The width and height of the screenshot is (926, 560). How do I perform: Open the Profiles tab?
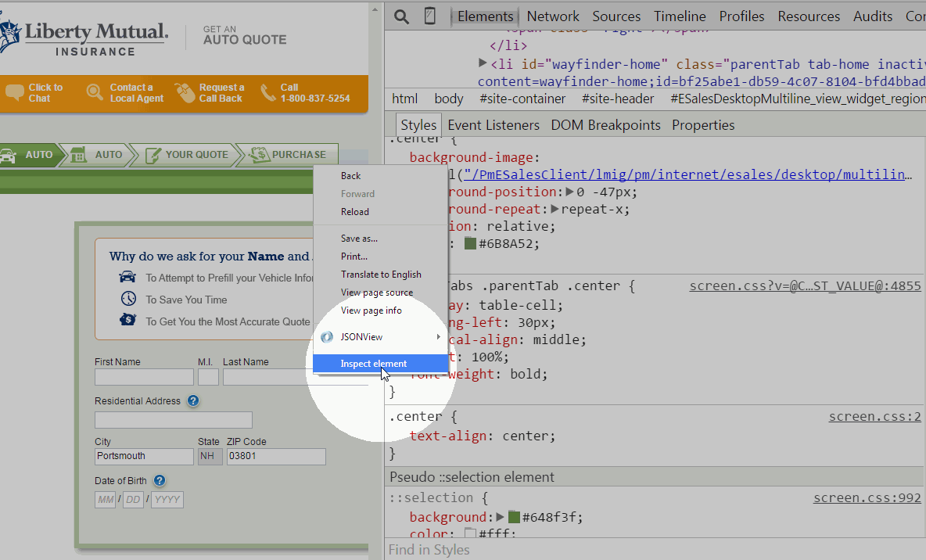741,16
